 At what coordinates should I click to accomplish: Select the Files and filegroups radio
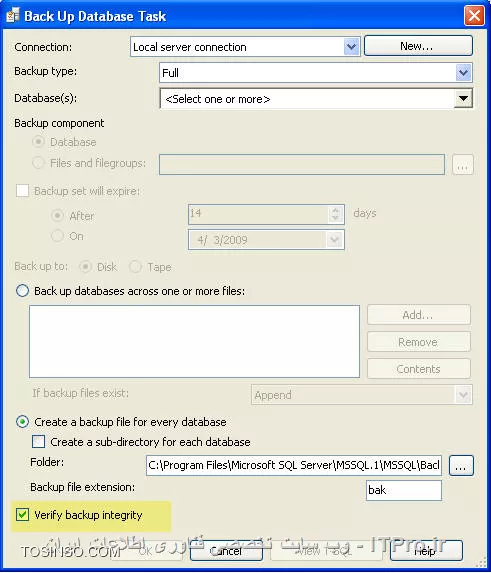point(38,163)
